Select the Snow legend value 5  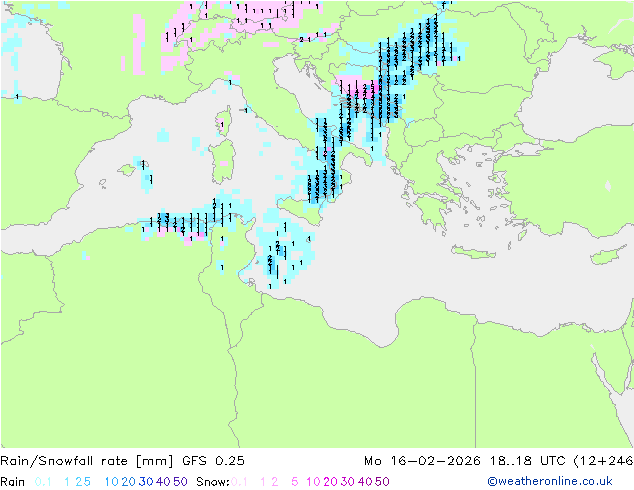294,482
